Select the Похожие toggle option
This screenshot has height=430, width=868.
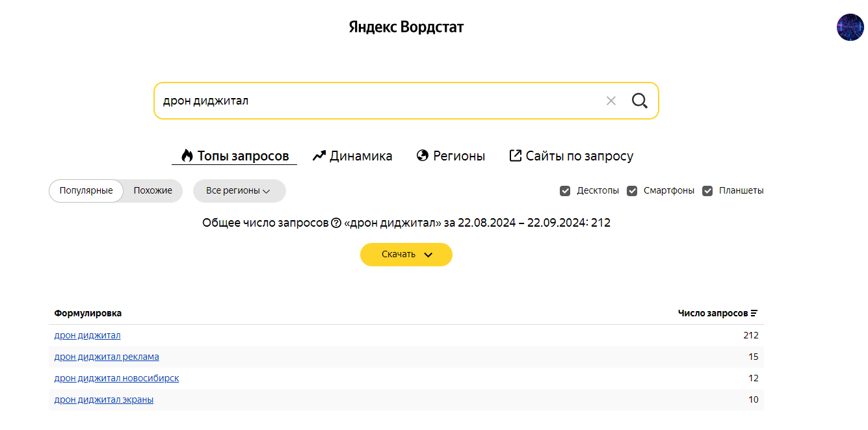point(153,191)
